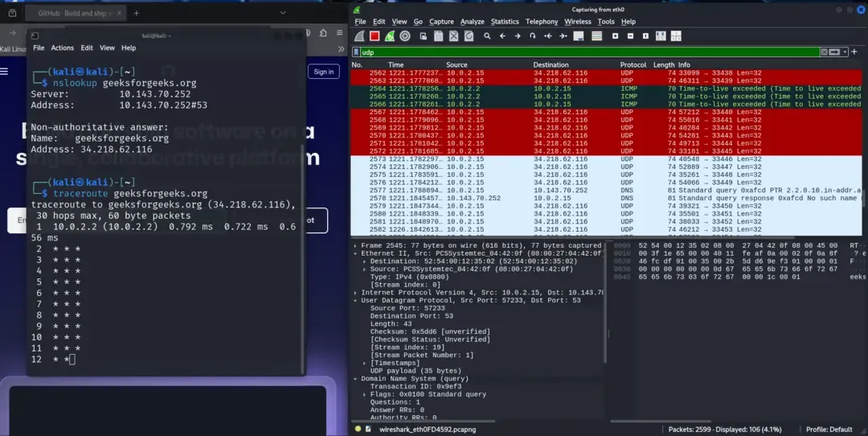868x436 pixels.
Task: Sort packets by the Protocol column header
Action: (635, 65)
